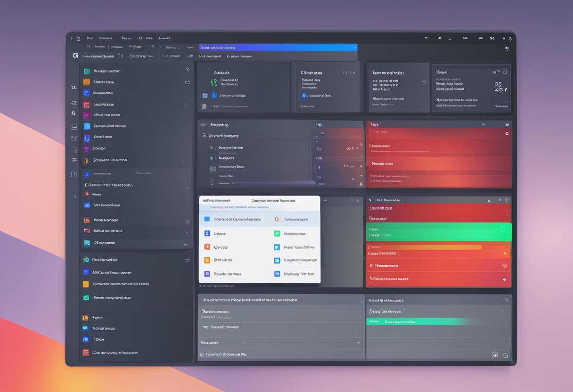Click the green icon atop the sidebar list
Image resolution: width=573 pixels, height=392 pixels.
(x=86, y=71)
